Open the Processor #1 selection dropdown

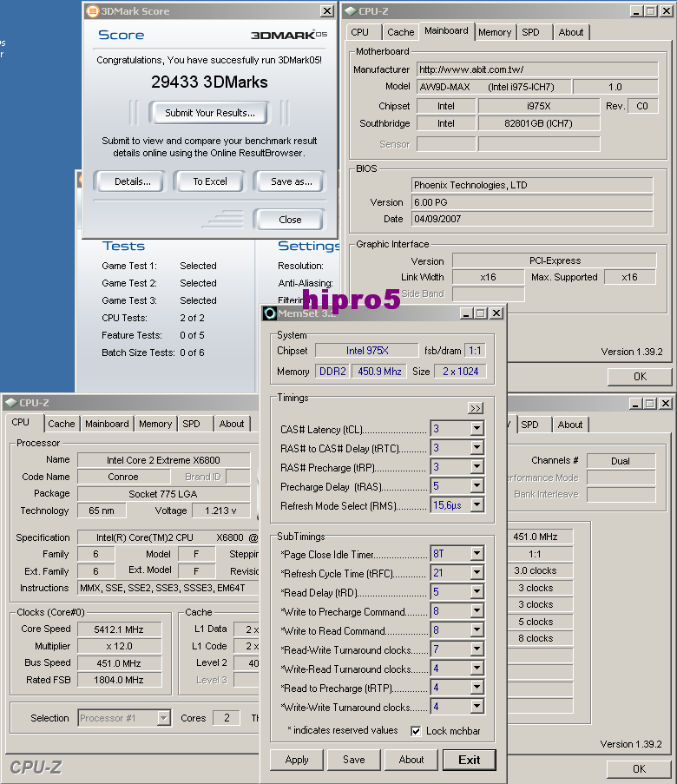point(163,718)
